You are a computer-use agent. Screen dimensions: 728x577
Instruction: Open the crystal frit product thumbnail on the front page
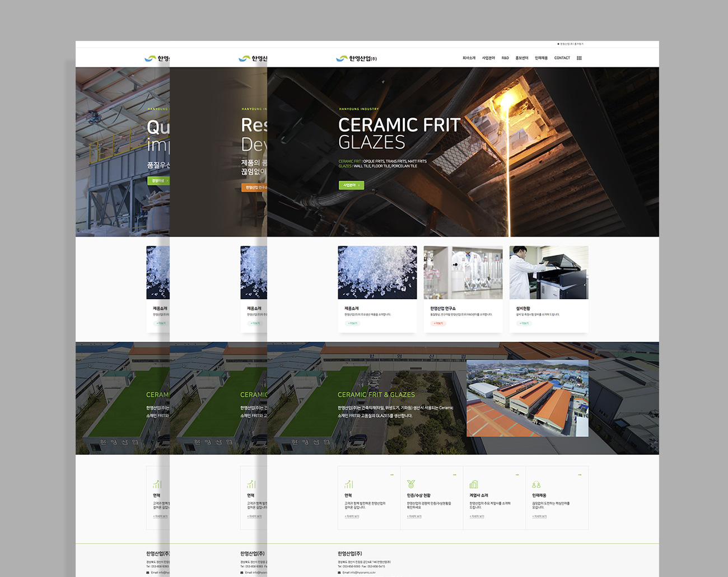click(377, 272)
